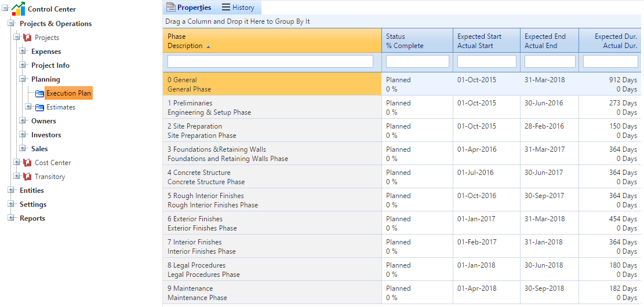
Task: Expand the Investors node
Action: [23, 134]
